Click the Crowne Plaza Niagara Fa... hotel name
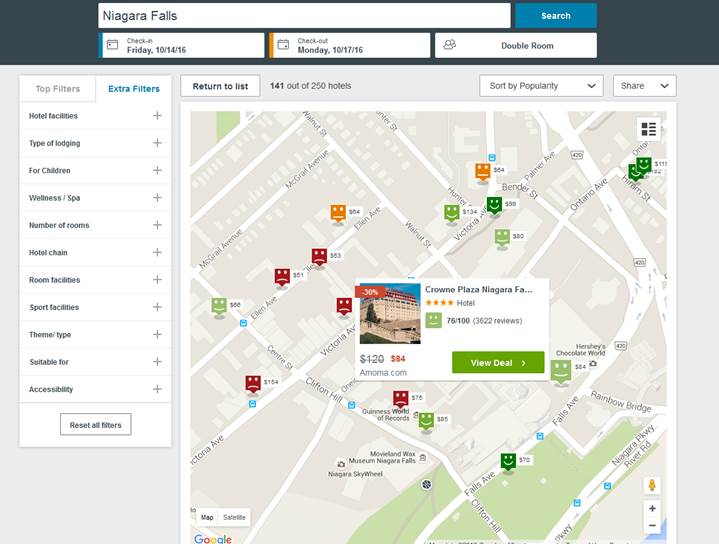The width and height of the screenshot is (719, 544). click(479, 289)
